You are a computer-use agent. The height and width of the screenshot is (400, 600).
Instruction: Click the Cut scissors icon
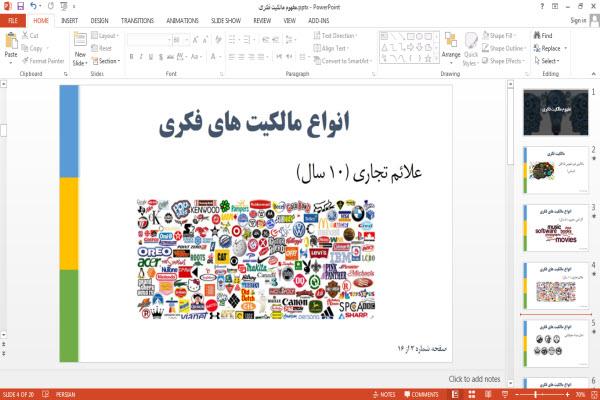click(25, 36)
